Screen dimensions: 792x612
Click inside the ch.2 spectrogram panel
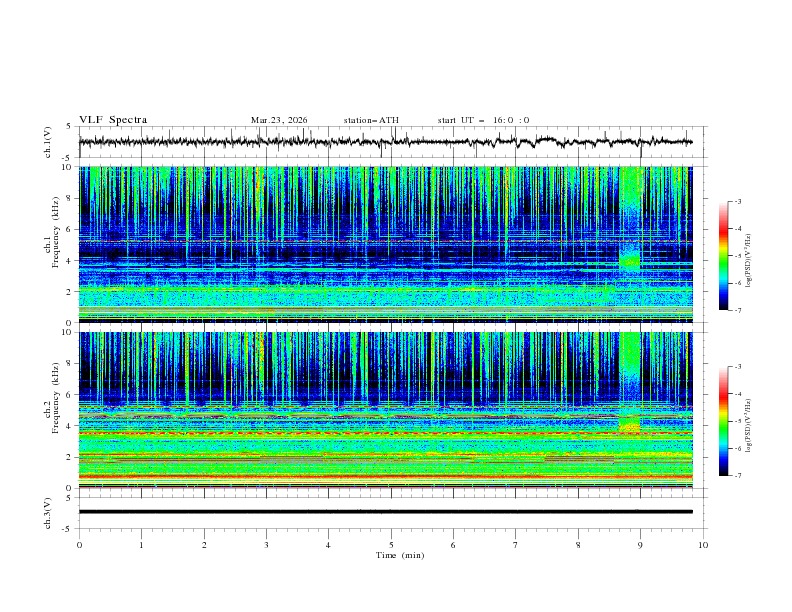coord(385,410)
